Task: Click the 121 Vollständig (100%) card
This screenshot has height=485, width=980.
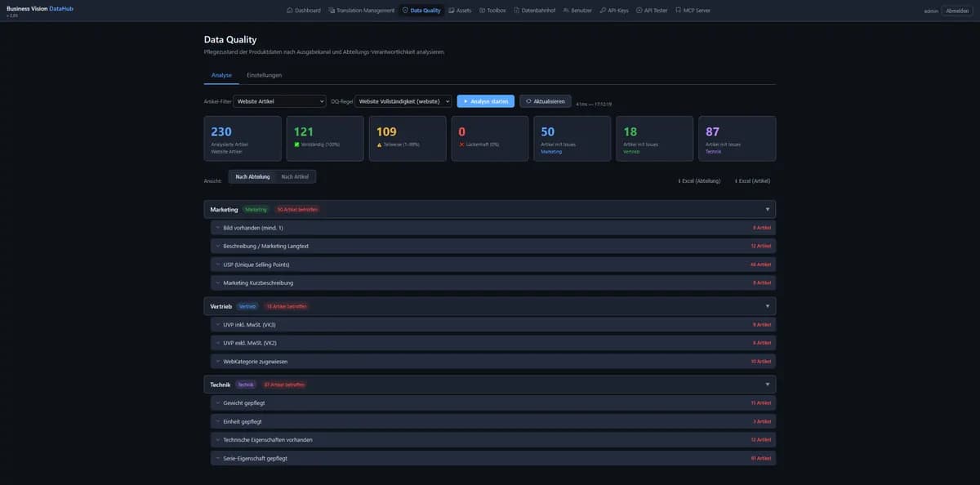Action: [325, 138]
